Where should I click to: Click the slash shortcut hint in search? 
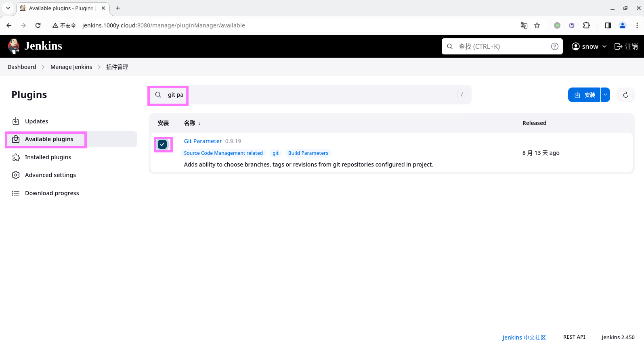(x=462, y=95)
